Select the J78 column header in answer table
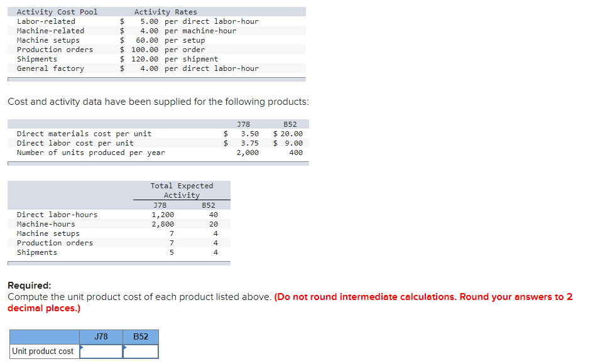The width and height of the screenshot is (600, 364). point(101,336)
